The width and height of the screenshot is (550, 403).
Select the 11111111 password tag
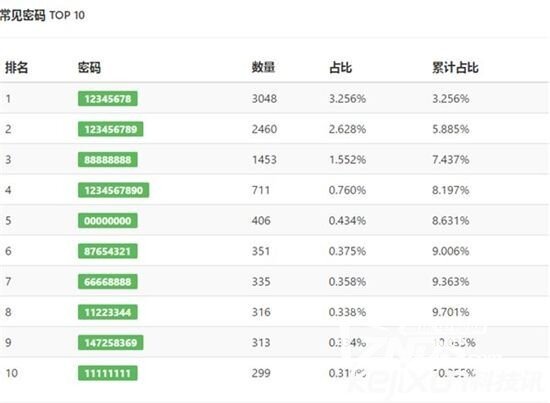coord(108,373)
